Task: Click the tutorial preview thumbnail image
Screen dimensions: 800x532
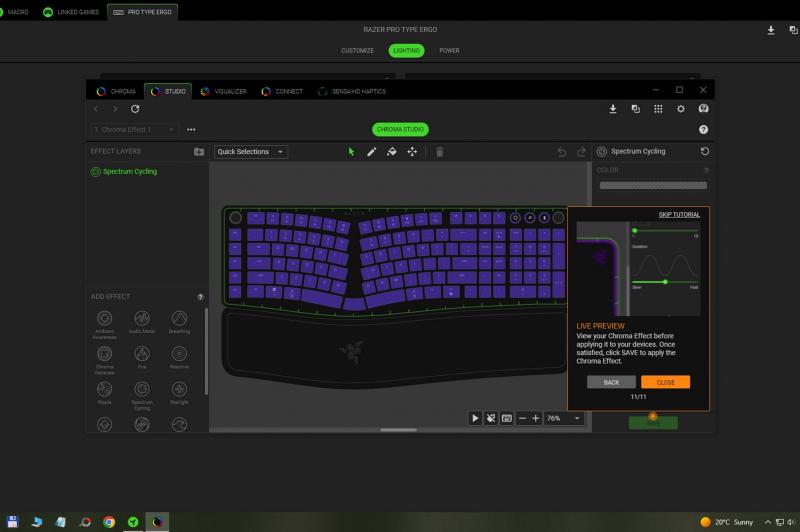Action: [638, 269]
